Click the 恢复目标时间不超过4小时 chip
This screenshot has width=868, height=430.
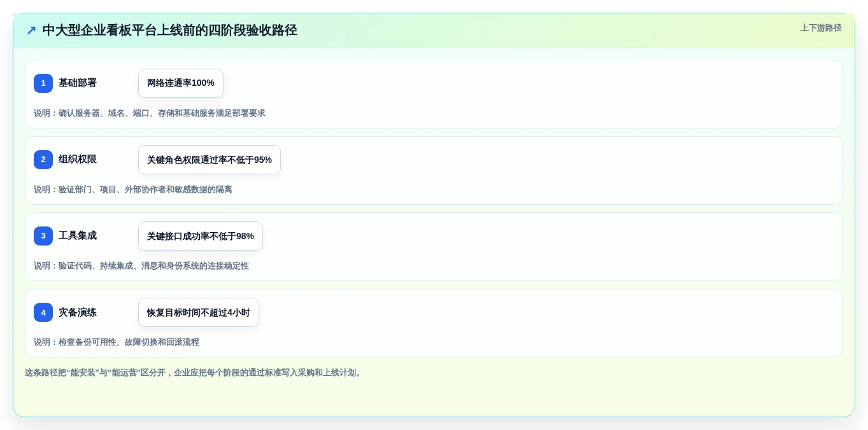[x=199, y=312]
